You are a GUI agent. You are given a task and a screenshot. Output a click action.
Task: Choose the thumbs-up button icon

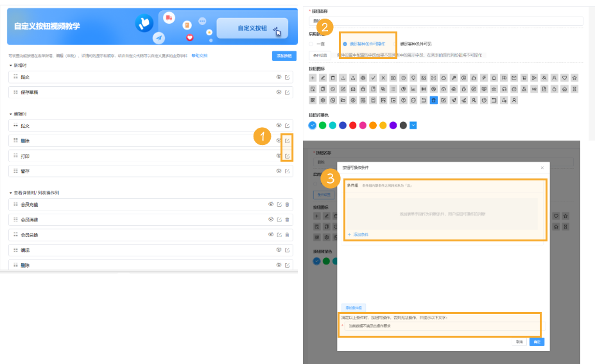[474, 78]
